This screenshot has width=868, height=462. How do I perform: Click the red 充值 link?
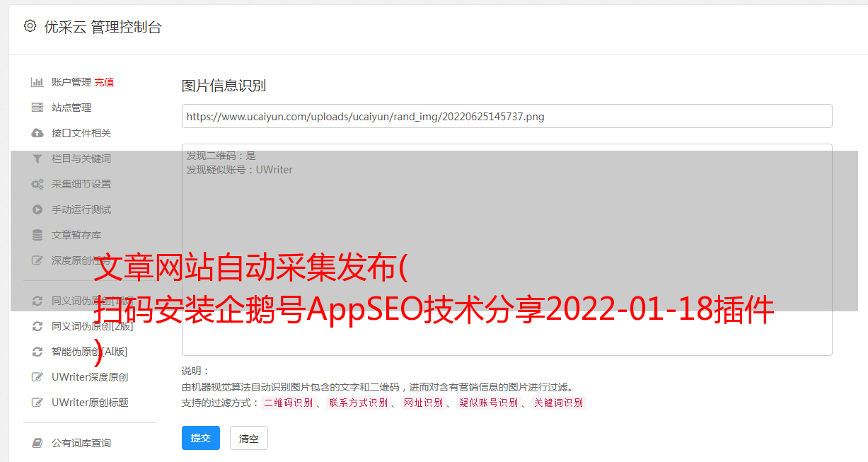tap(104, 82)
